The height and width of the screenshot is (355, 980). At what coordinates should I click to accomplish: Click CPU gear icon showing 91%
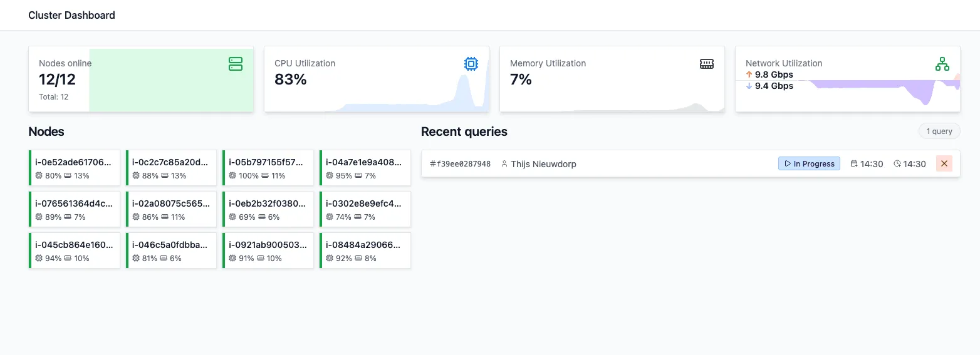click(x=233, y=259)
